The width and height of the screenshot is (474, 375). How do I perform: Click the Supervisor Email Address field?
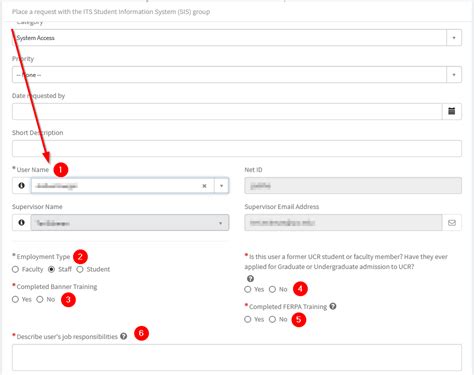point(343,223)
